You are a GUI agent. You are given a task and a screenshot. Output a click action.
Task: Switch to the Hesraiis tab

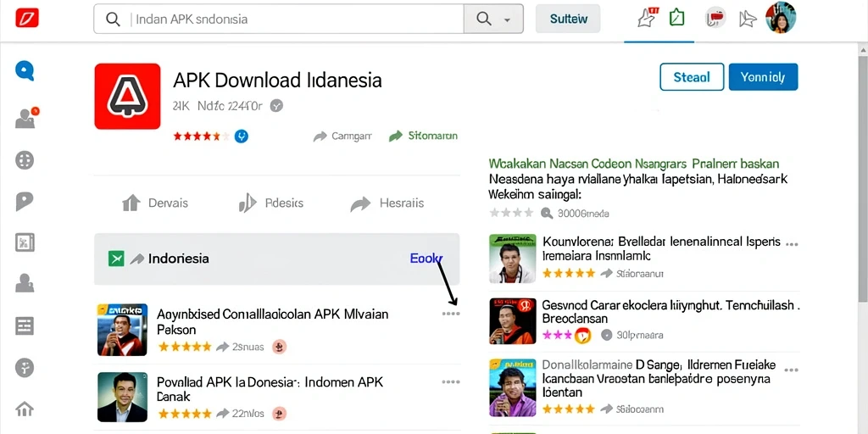coord(387,203)
